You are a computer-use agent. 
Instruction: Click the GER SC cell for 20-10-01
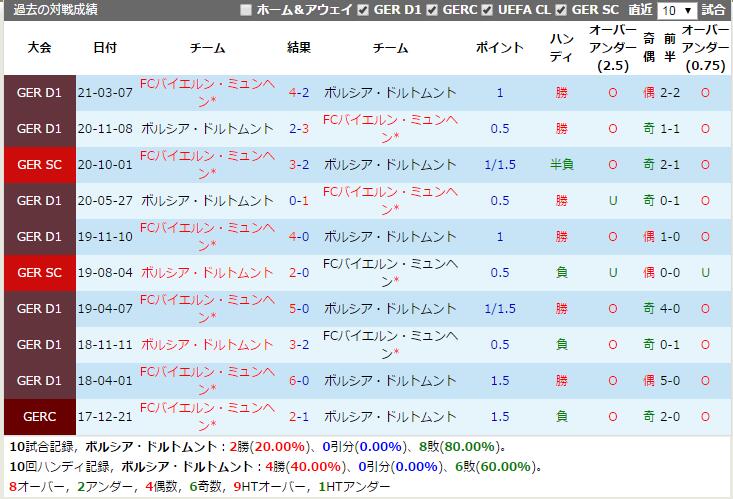[39, 165]
